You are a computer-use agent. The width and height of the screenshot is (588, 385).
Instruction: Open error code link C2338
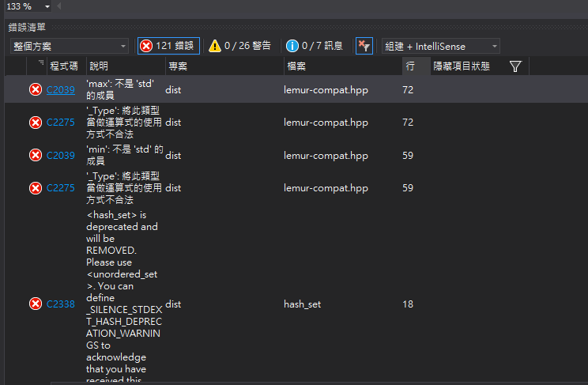coord(60,304)
